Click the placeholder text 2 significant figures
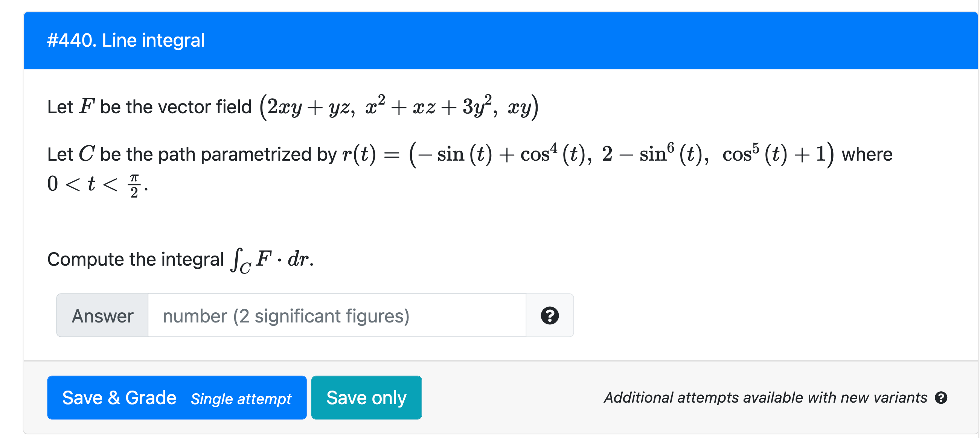 click(x=286, y=316)
